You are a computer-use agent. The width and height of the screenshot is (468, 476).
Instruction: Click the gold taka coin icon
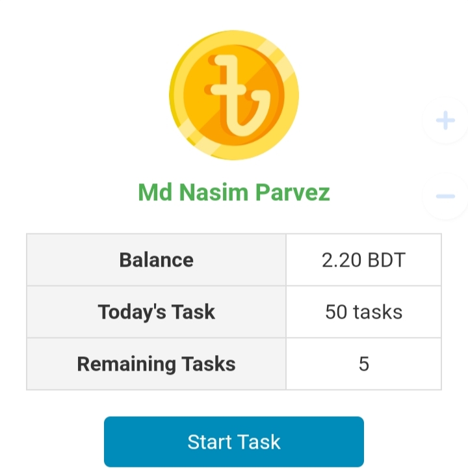234,95
